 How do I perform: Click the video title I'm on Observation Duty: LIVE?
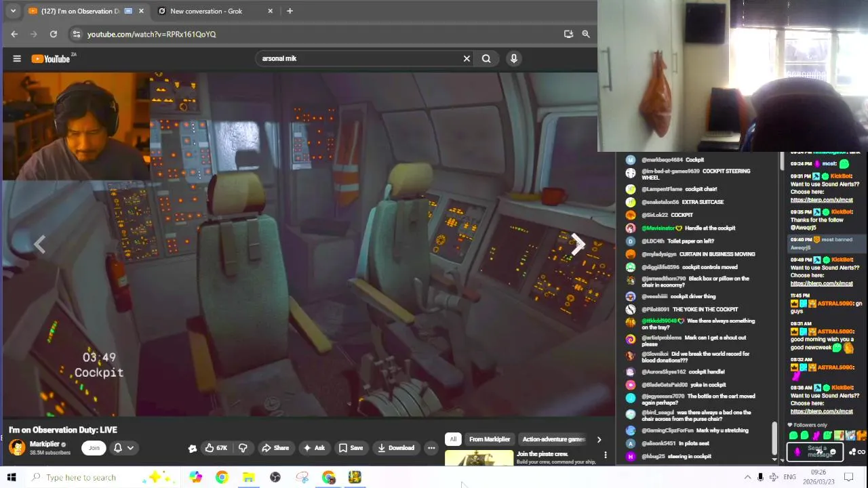click(x=63, y=430)
